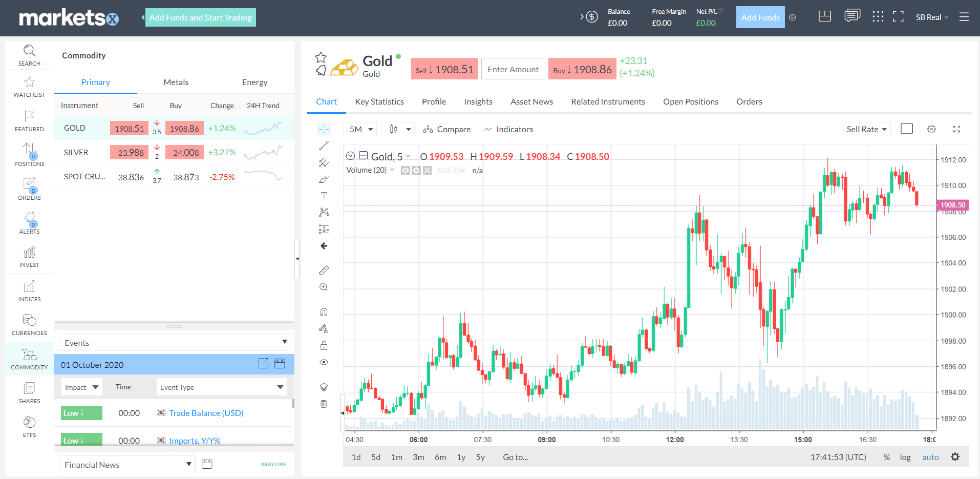Viewport: 980px width, 479px height.
Task: Browse Currencies from the sidebar
Action: click(29, 325)
